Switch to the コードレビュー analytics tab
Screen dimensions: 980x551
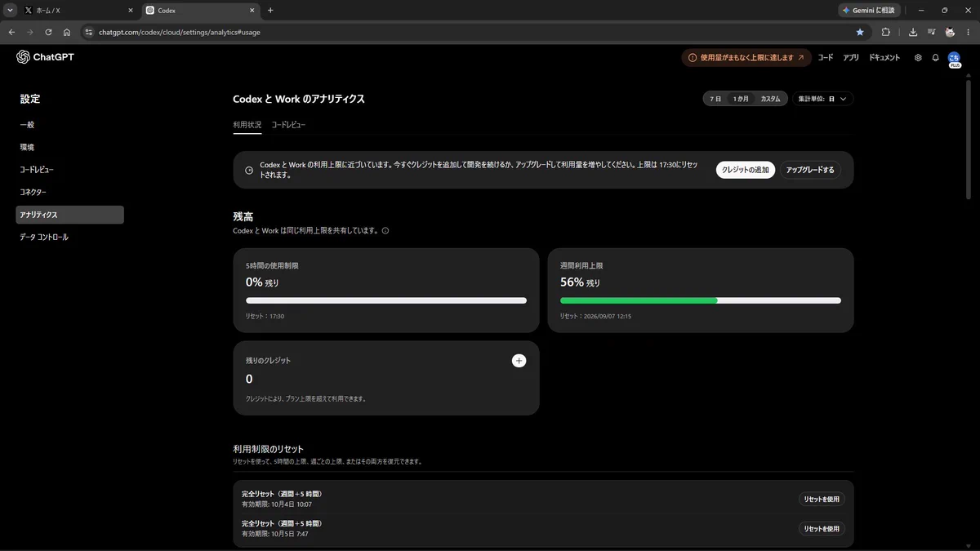(x=288, y=125)
